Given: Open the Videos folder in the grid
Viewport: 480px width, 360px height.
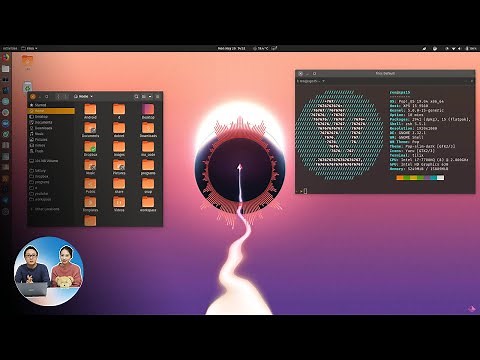Looking at the screenshot, I should (119, 204).
